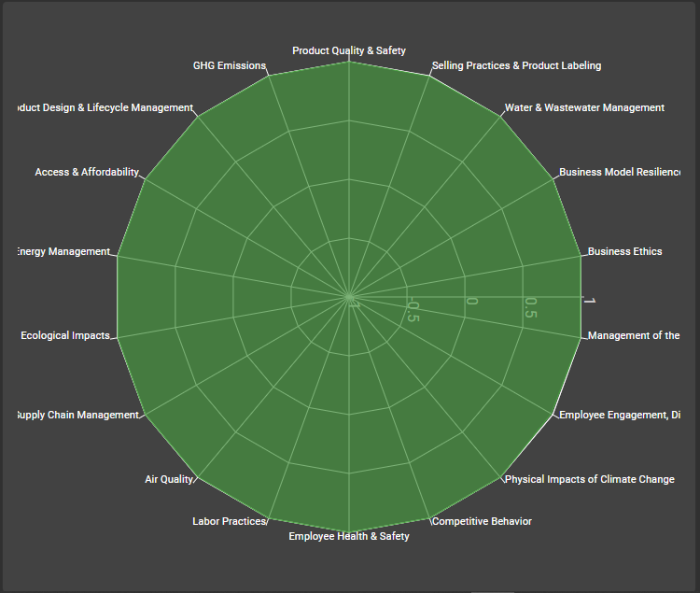Click the Ecological Impacts label

click(65, 335)
